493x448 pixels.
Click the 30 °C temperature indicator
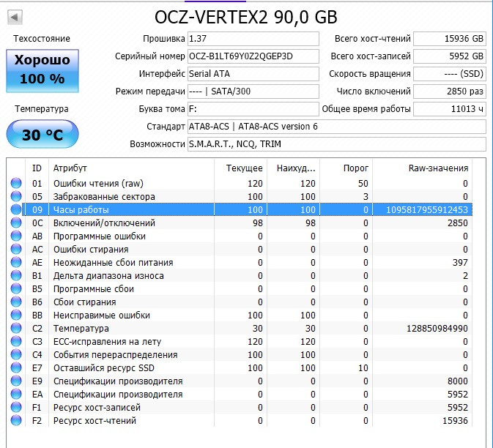click(42, 134)
